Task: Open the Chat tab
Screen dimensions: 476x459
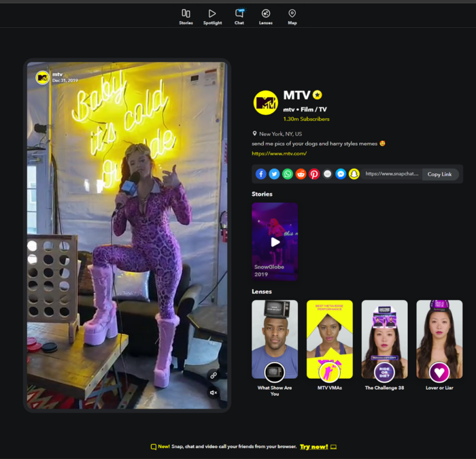Action: click(239, 17)
